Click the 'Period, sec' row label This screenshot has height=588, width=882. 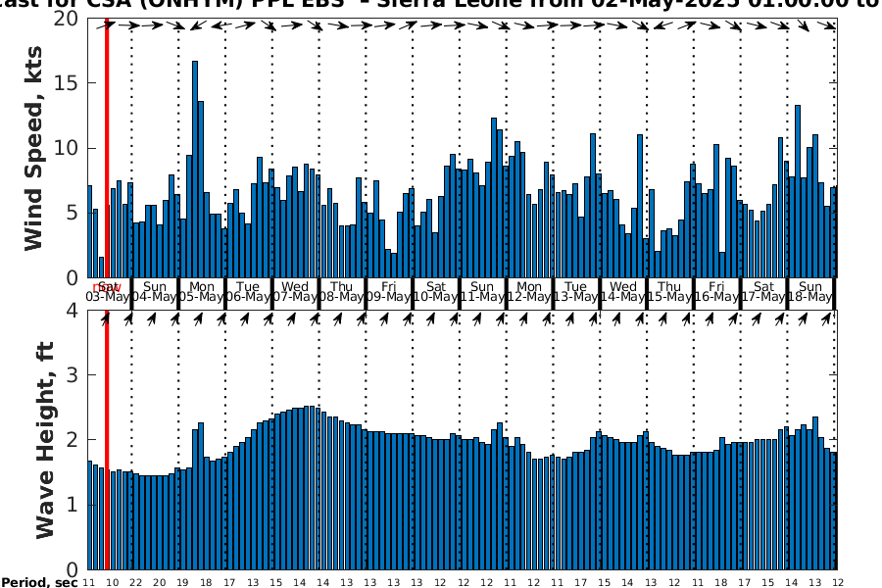pyautogui.click(x=39, y=582)
